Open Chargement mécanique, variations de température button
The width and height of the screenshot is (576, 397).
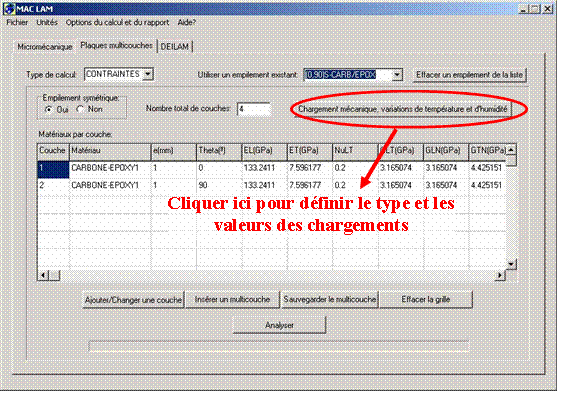click(402, 109)
